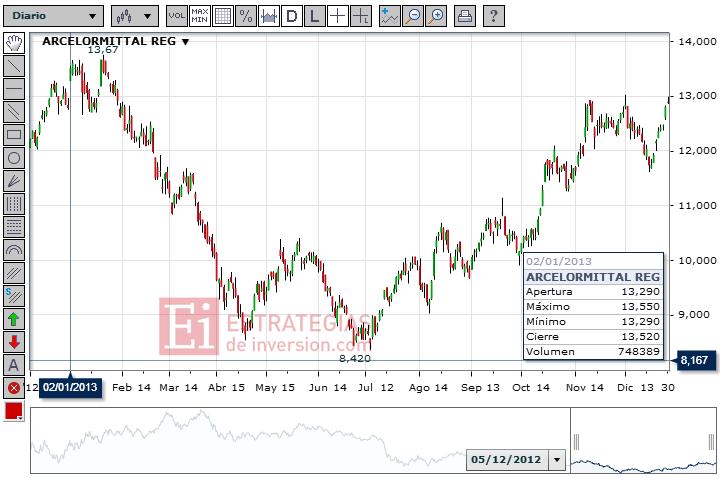Add a green up arrow marker
The width and height of the screenshot is (720, 478).
(x=14, y=319)
